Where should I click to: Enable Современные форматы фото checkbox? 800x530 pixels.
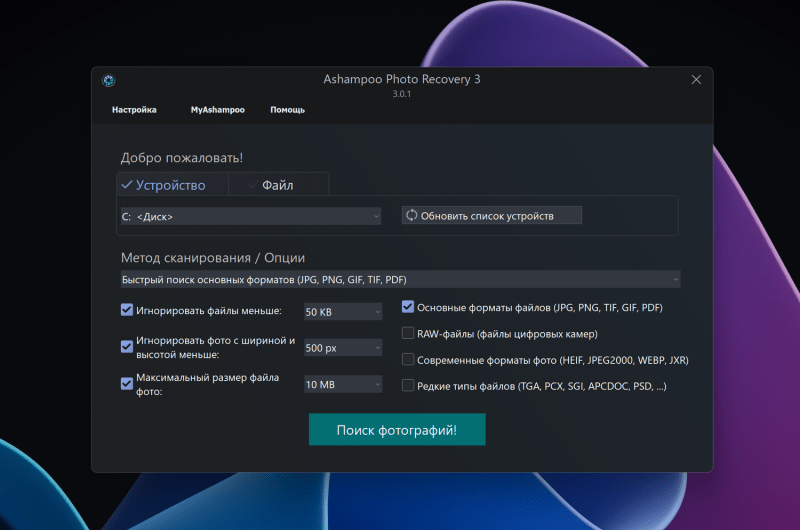pos(408,360)
